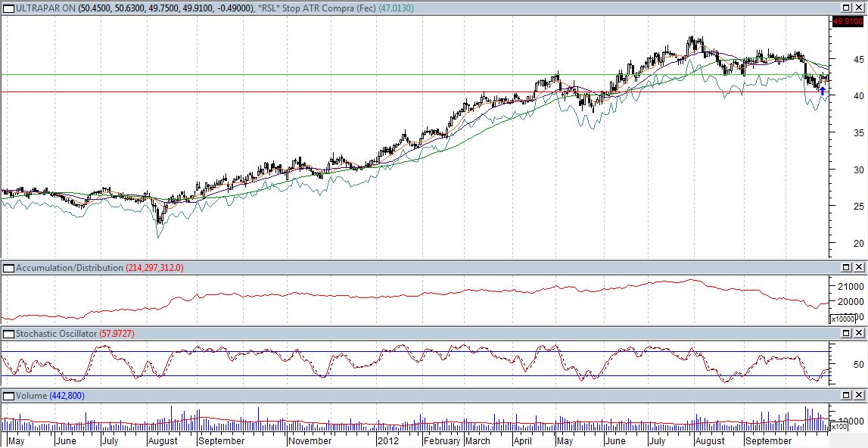The image size is (868, 448).
Task: Click the Accumulation/Distribution panel title icon
Action: pyautogui.click(x=8, y=268)
